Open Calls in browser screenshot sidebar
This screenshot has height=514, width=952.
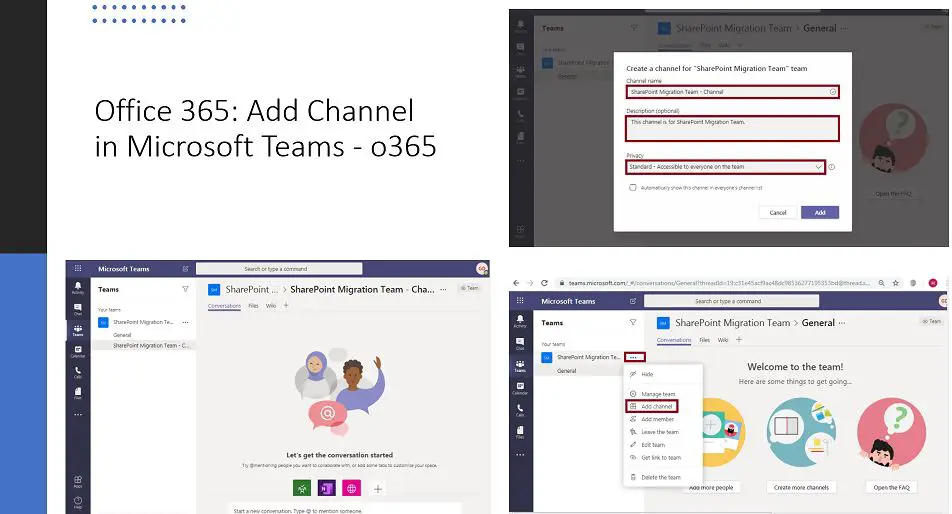520,410
